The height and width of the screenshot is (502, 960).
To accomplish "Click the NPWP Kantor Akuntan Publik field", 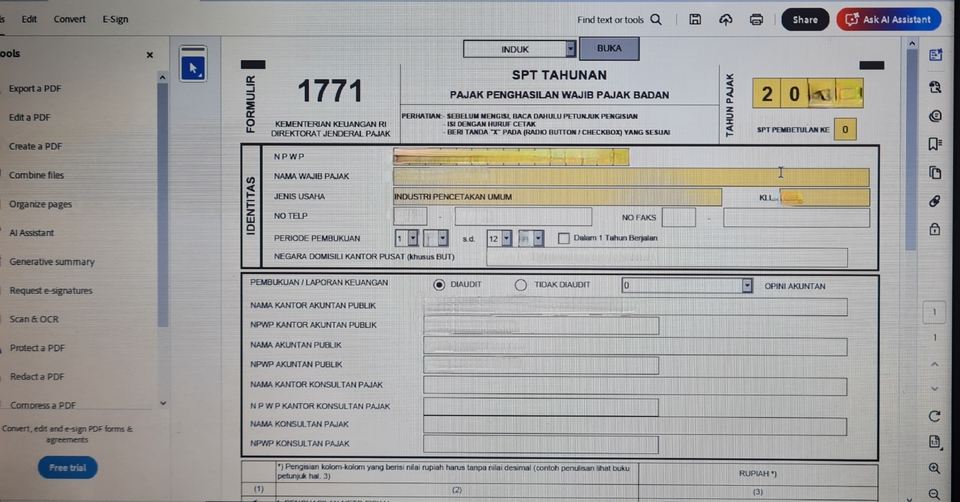I will 541,326.
